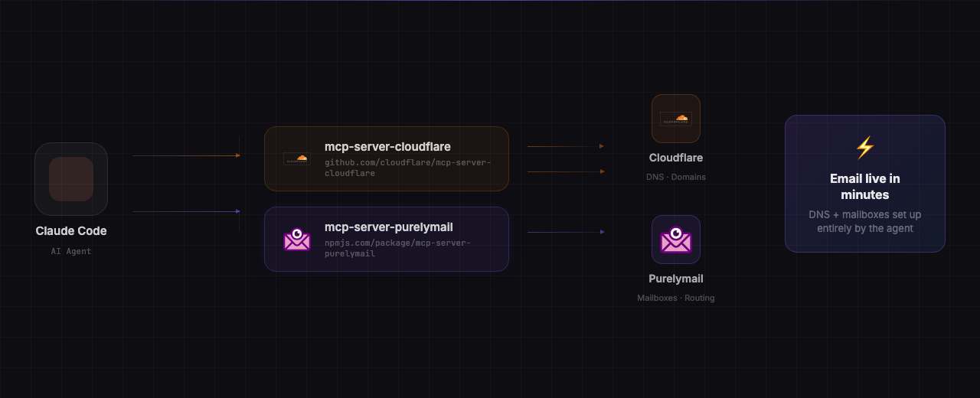
Task: Click the 'Cloudflare' service label
Action: click(x=676, y=158)
